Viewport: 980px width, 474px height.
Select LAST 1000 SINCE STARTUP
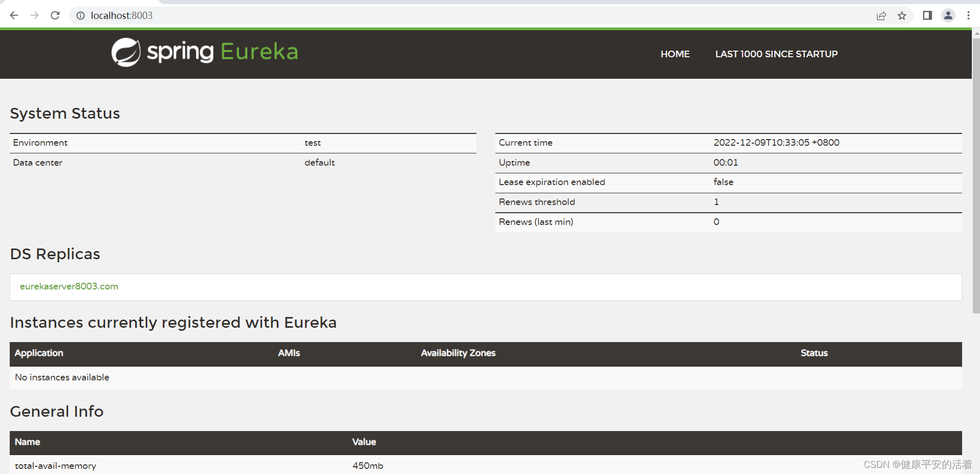[776, 54]
